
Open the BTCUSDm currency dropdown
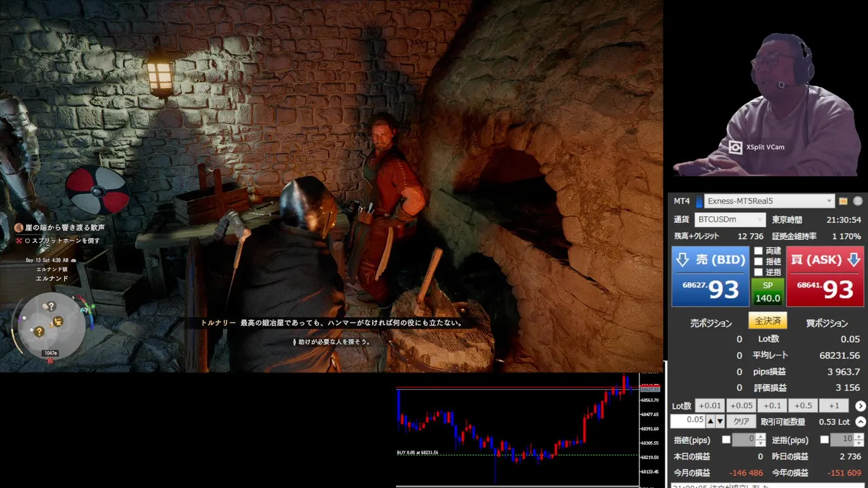(x=730, y=220)
